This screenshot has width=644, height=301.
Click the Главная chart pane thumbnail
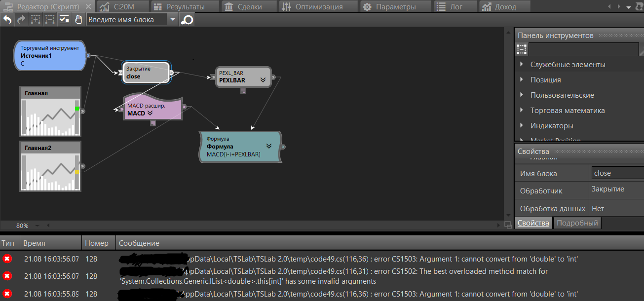pos(50,112)
